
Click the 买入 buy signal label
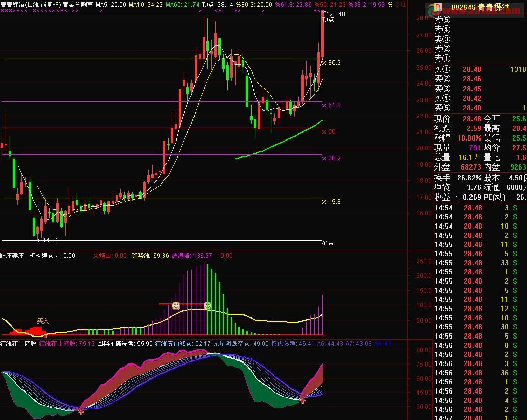tap(43, 321)
